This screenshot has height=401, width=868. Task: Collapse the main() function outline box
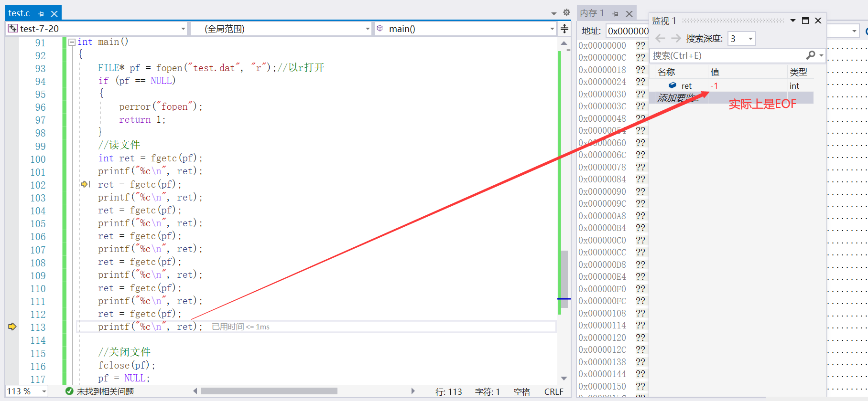tap(72, 42)
